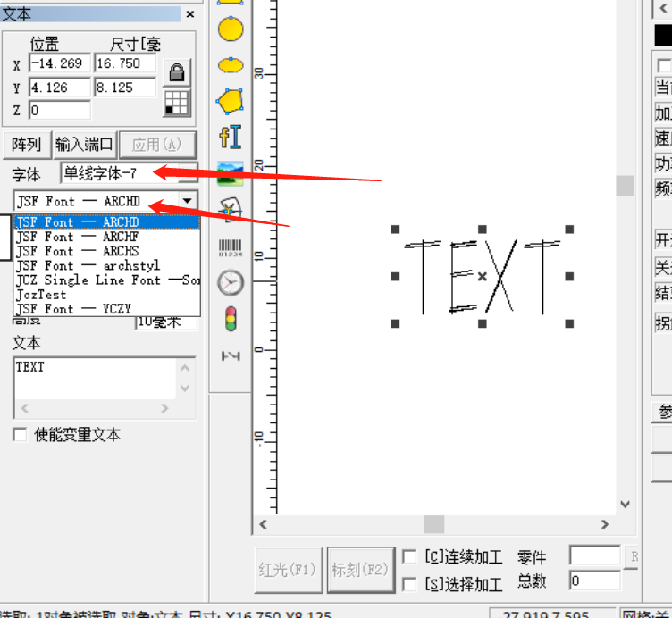The height and width of the screenshot is (618, 672).
Task: Click the height size field 8.125
Action: (x=125, y=88)
